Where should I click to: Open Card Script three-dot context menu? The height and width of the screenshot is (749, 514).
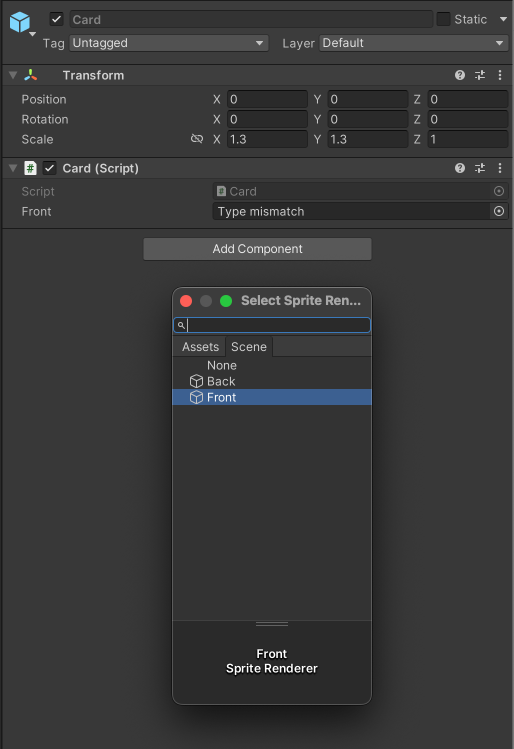[500, 168]
